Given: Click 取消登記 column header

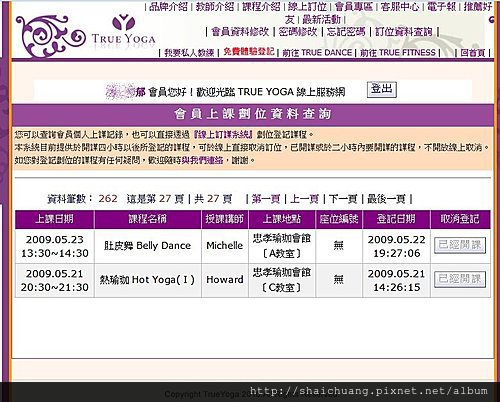Looking at the screenshot, I should [460, 219].
